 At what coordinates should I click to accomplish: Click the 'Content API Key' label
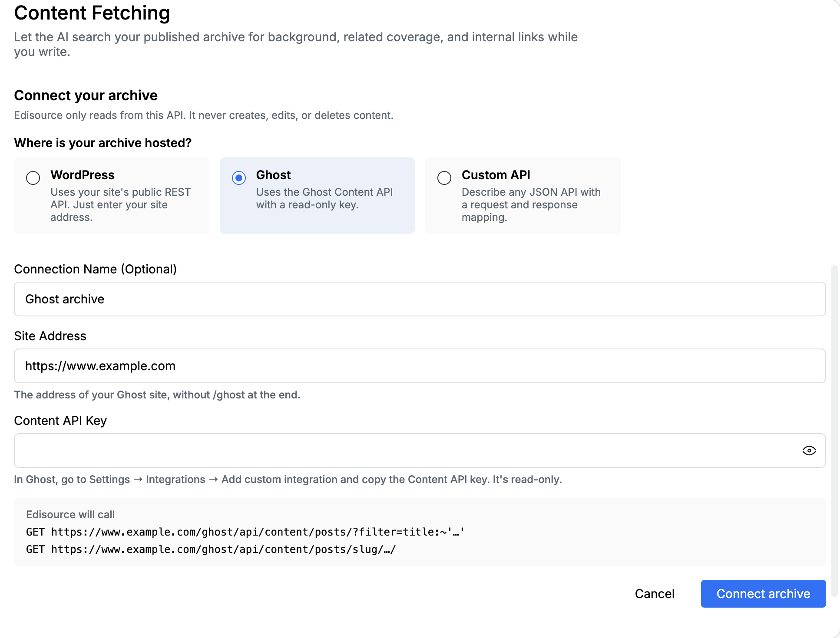60,421
